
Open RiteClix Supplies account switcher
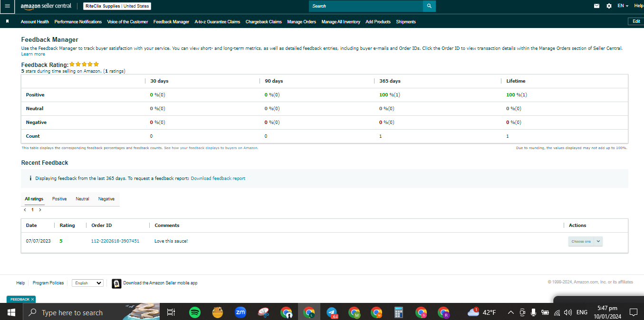click(117, 6)
